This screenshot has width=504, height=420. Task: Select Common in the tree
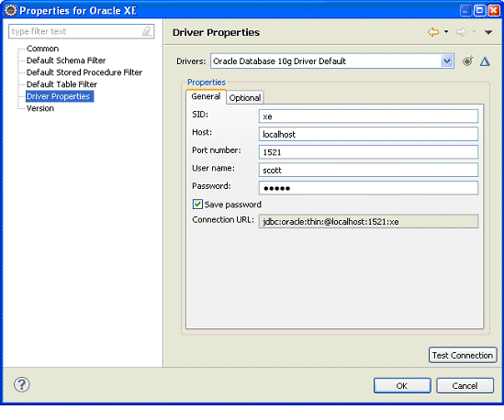pos(42,49)
